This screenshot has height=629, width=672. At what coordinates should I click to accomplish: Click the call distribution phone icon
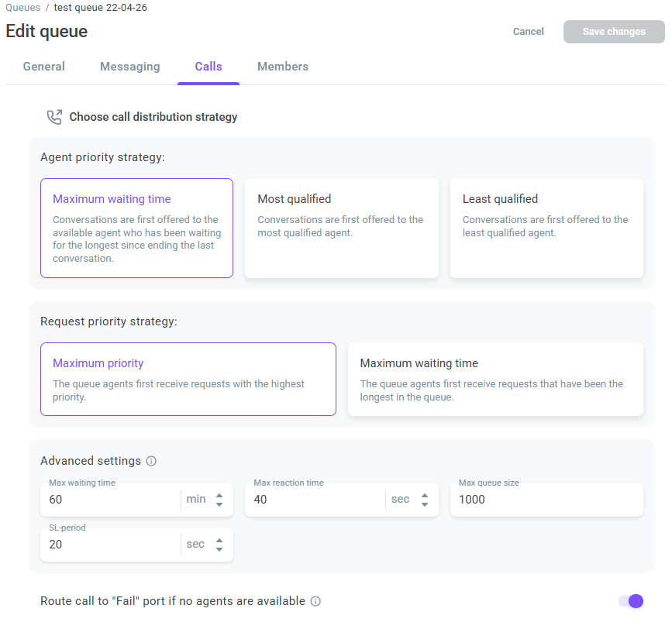tap(54, 117)
